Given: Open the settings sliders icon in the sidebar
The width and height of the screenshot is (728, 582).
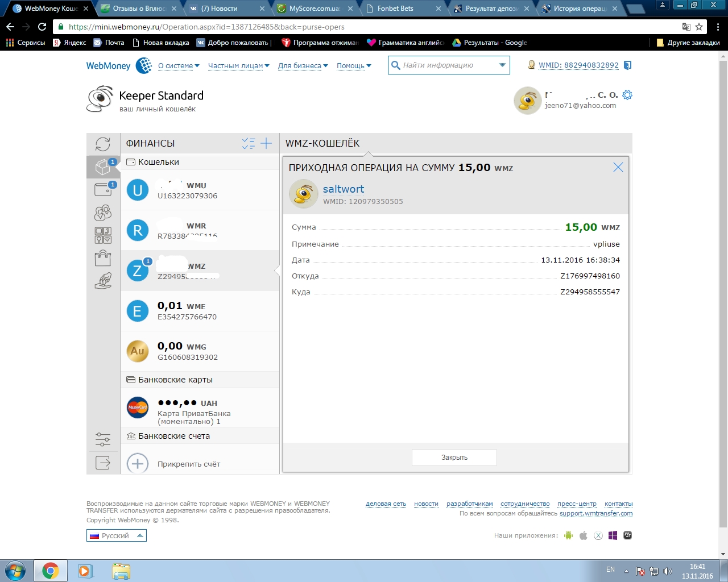Looking at the screenshot, I should [103, 439].
